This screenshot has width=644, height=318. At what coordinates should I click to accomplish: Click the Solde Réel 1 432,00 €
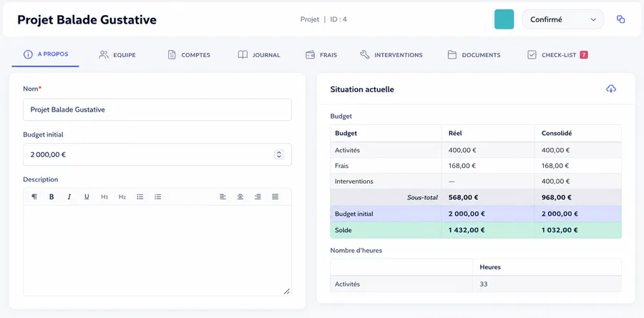pyautogui.click(x=467, y=230)
